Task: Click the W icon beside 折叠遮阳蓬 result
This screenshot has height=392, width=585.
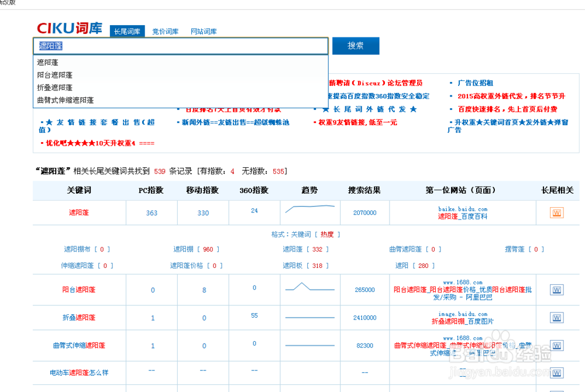Action: 555,318
